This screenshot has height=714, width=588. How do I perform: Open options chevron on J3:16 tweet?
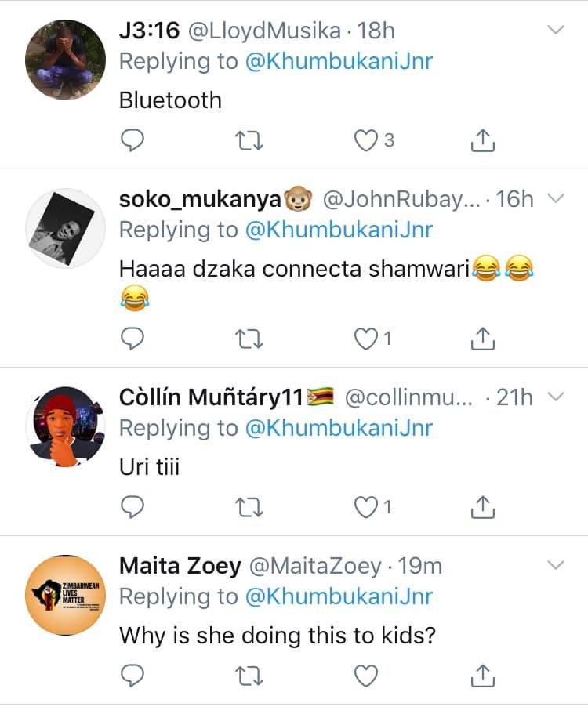click(x=556, y=30)
